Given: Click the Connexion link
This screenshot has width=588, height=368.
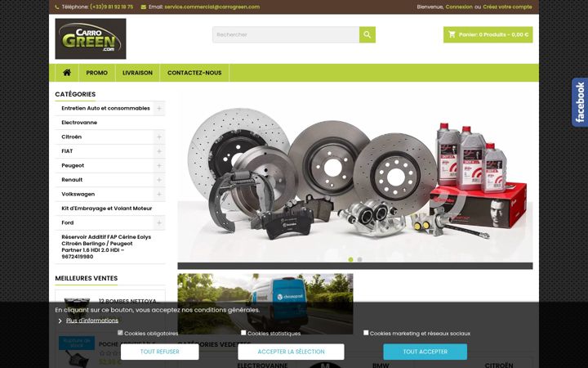Looking at the screenshot, I should pos(459,7).
